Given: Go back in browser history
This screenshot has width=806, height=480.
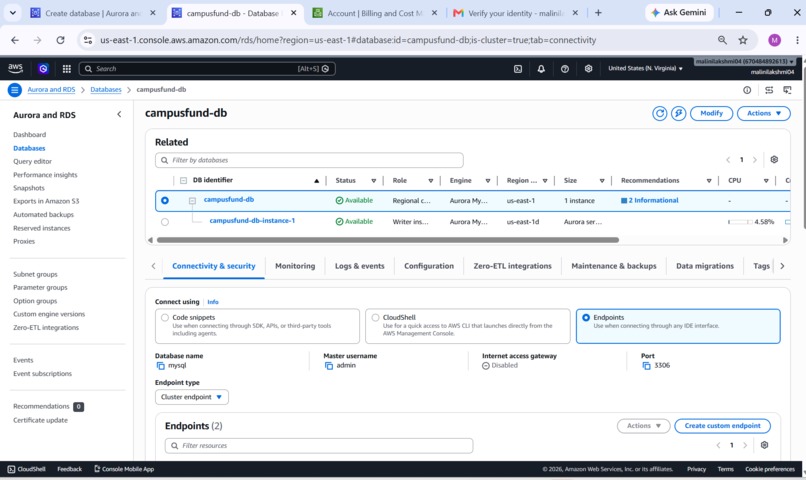Looking at the screenshot, I should (15, 40).
